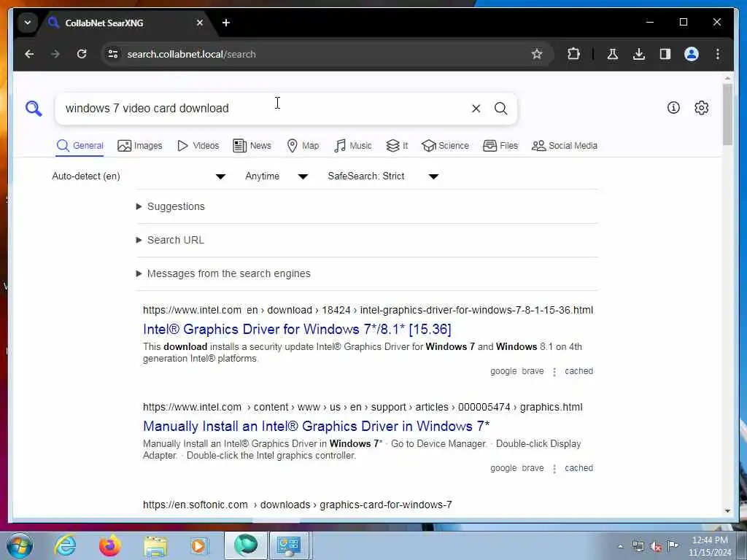Click the page vertical scrollbar thumb
The height and width of the screenshot is (560, 747).
(727, 114)
